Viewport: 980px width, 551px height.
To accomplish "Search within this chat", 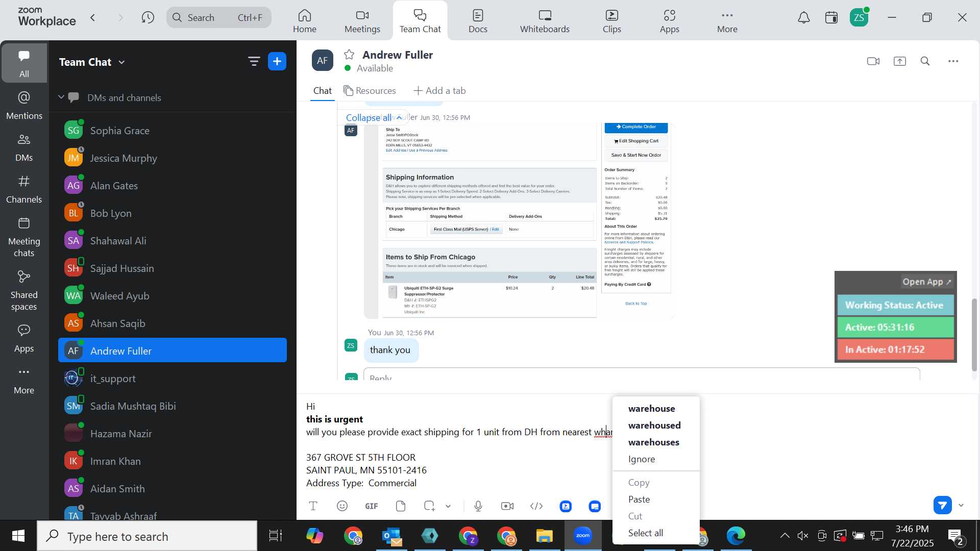I will click(x=925, y=61).
